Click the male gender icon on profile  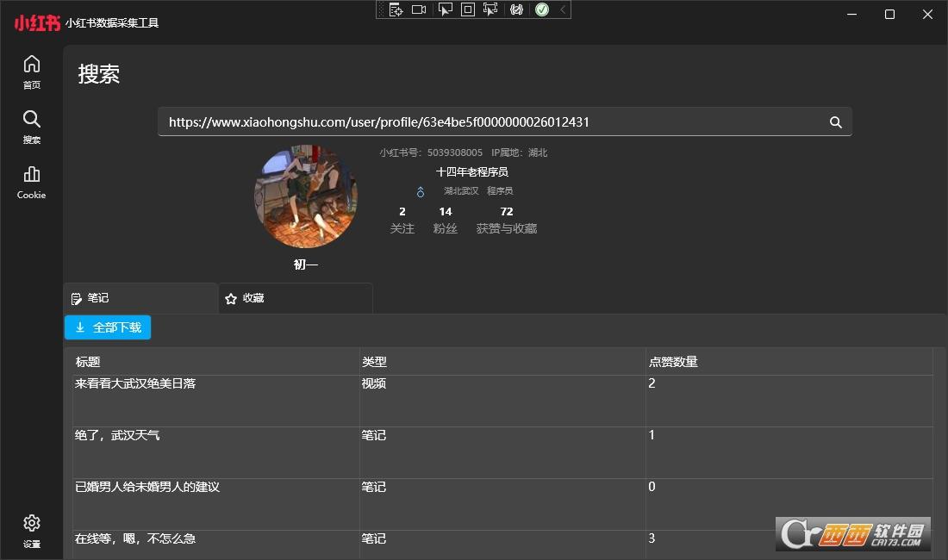pyautogui.click(x=421, y=191)
